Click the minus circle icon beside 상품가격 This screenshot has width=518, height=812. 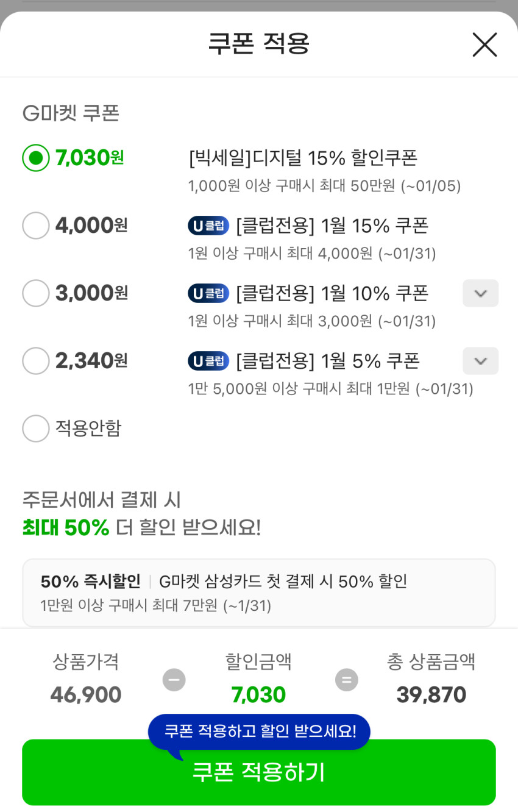[174, 680]
